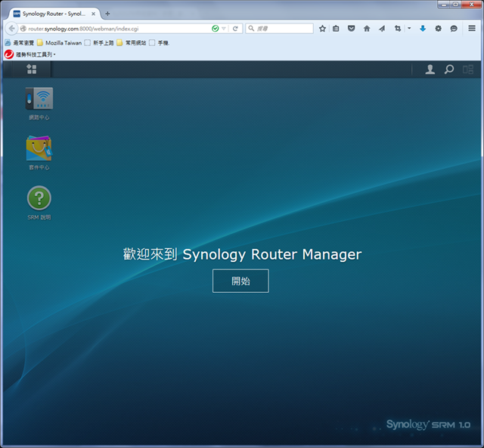Go to the browser home page icon
Image resolution: width=484 pixels, height=448 pixels.
pos(367,29)
